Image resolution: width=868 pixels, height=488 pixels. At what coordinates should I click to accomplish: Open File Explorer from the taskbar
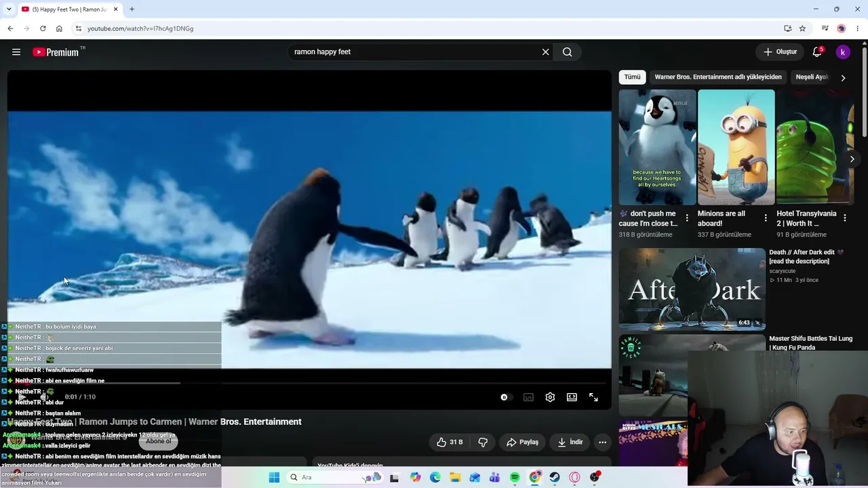pos(455,477)
